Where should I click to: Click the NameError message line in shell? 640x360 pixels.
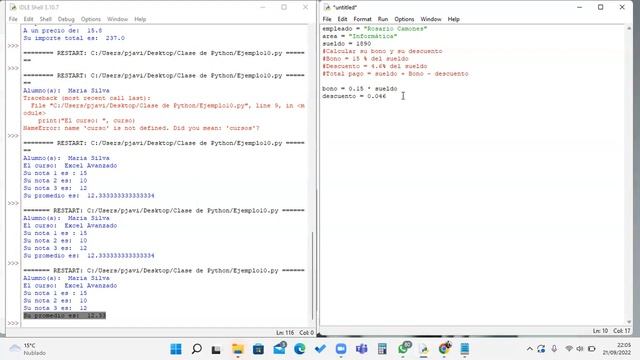(141, 128)
